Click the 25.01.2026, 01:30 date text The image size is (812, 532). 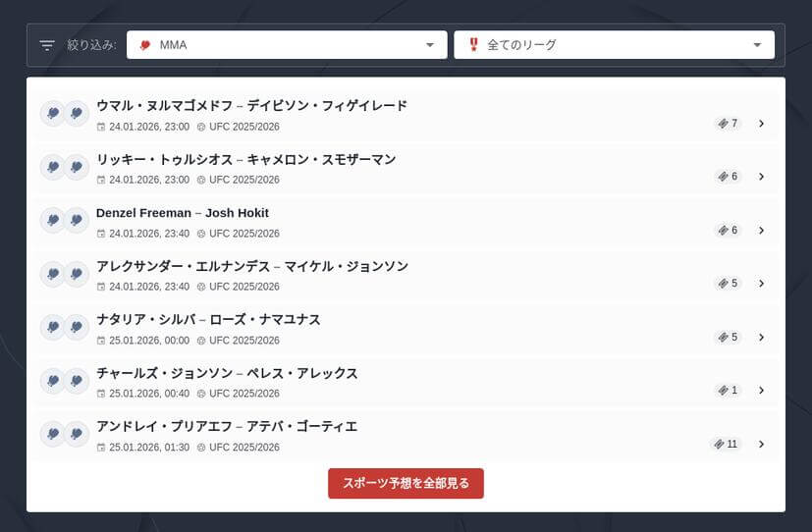(149, 448)
